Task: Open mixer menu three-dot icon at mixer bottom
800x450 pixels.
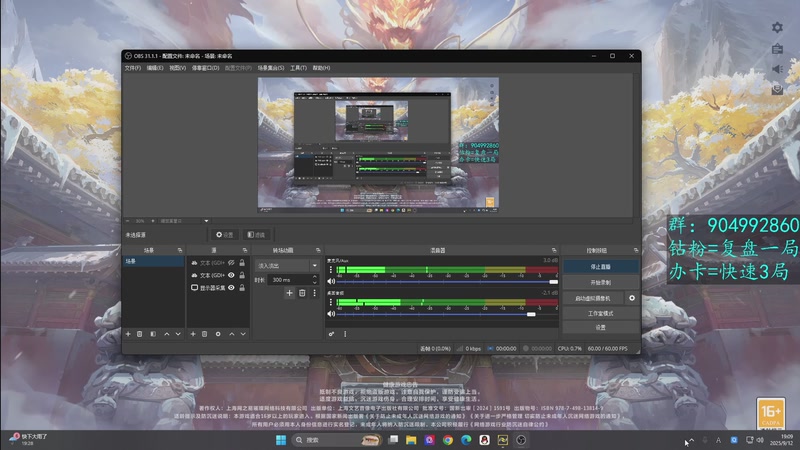Action: (x=345, y=334)
